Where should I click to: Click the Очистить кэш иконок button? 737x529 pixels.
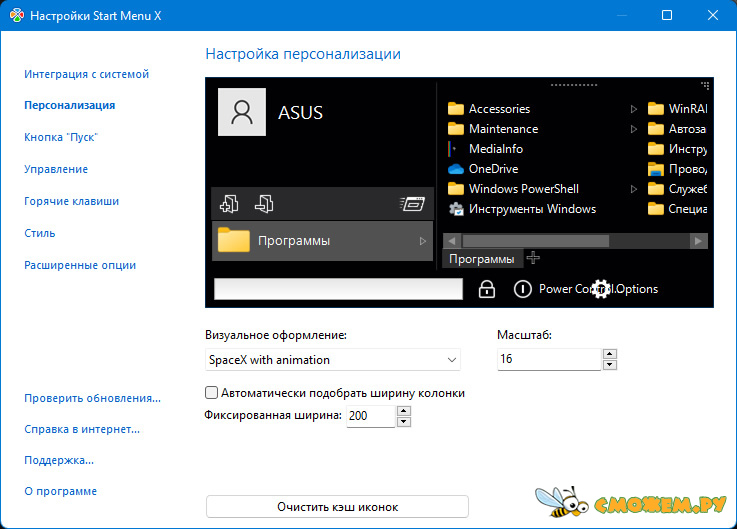click(x=337, y=507)
